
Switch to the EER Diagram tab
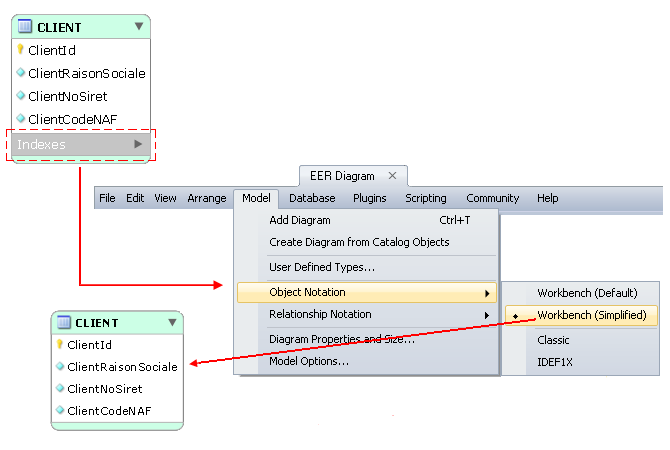pos(342,176)
